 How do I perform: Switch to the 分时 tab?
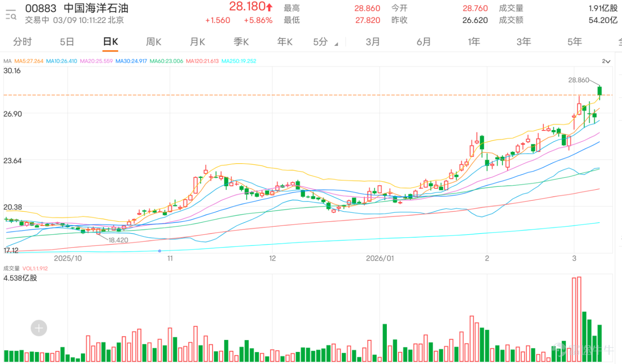tap(22, 42)
